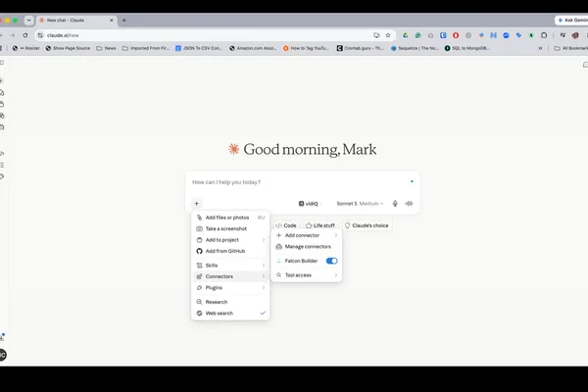The height and width of the screenshot is (392, 588).
Task: Click the Connectors icon in the menu
Action: (x=200, y=276)
